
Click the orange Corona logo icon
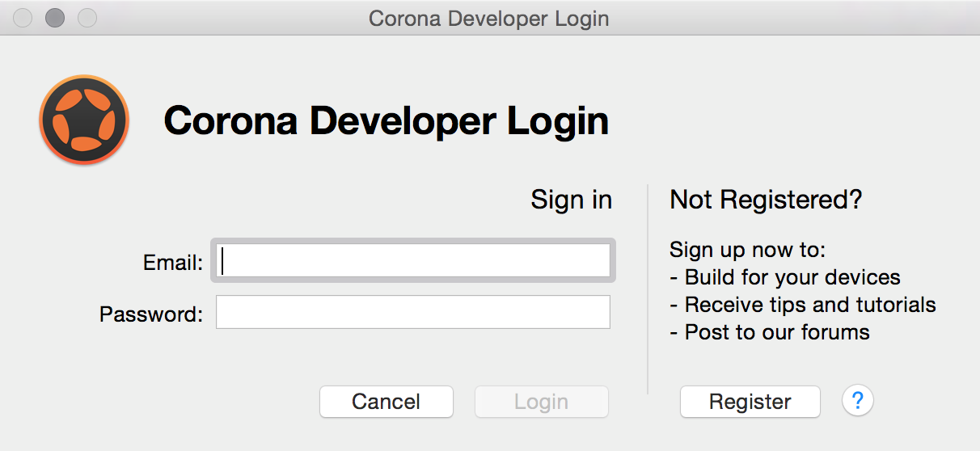pos(84,120)
